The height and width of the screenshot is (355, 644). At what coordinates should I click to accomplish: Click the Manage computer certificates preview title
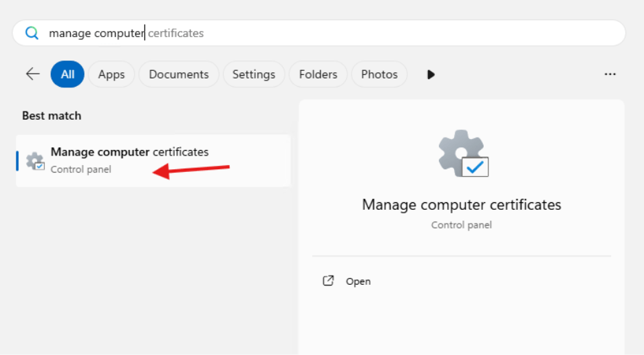coord(461,204)
